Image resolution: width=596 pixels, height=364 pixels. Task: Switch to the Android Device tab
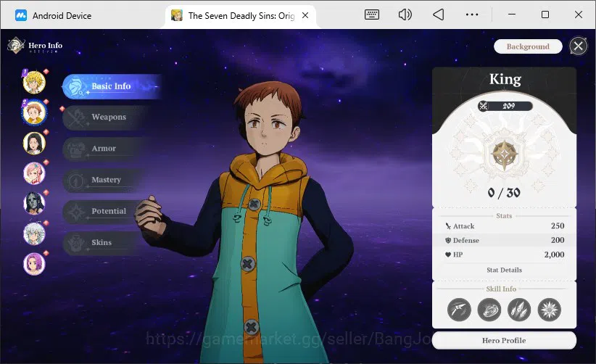(53, 15)
